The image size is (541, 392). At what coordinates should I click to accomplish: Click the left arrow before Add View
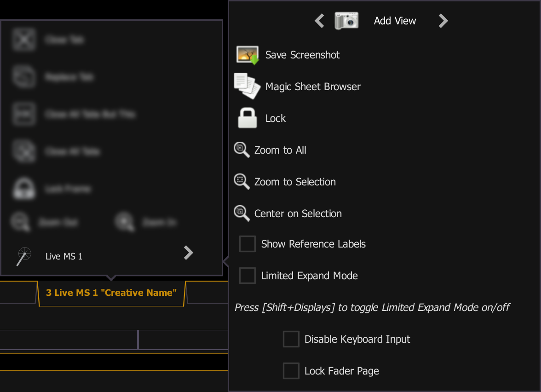(x=319, y=21)
